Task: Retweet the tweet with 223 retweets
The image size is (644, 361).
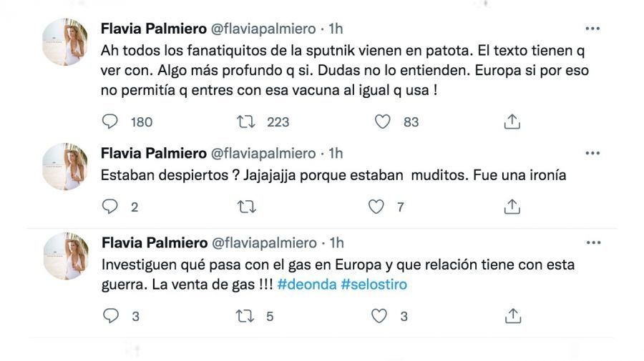Action: point(245,122)
